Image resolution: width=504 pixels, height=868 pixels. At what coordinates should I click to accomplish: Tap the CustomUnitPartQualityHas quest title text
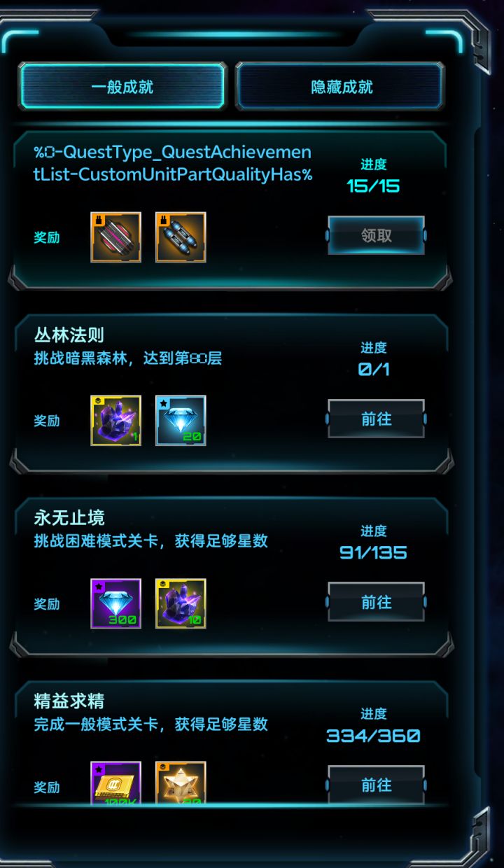click(x=173, y=163)
